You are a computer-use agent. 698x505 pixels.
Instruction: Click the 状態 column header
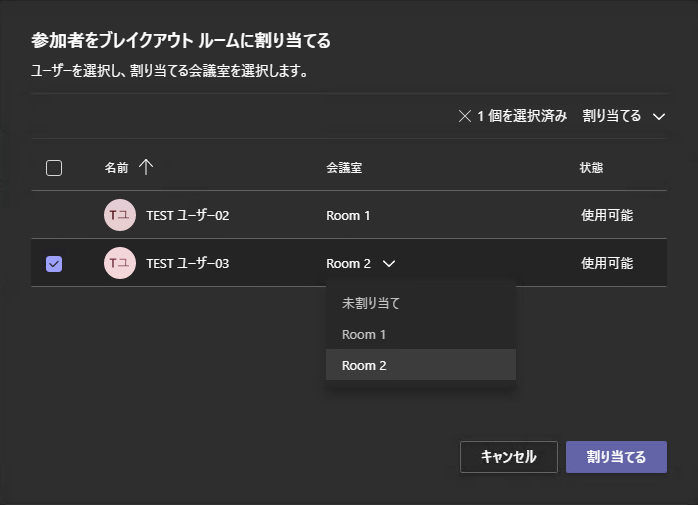pos(591,168)
